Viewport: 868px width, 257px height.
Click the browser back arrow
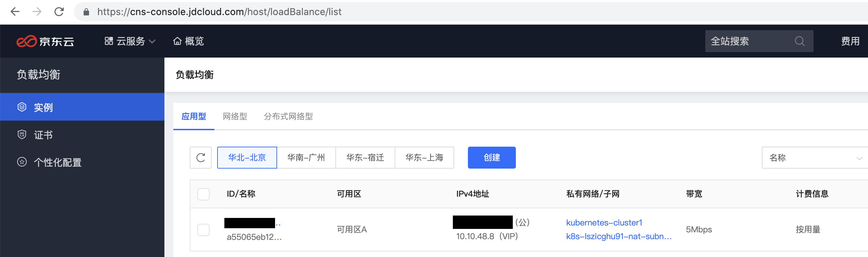pyautogui.click(x=15, y=12)
